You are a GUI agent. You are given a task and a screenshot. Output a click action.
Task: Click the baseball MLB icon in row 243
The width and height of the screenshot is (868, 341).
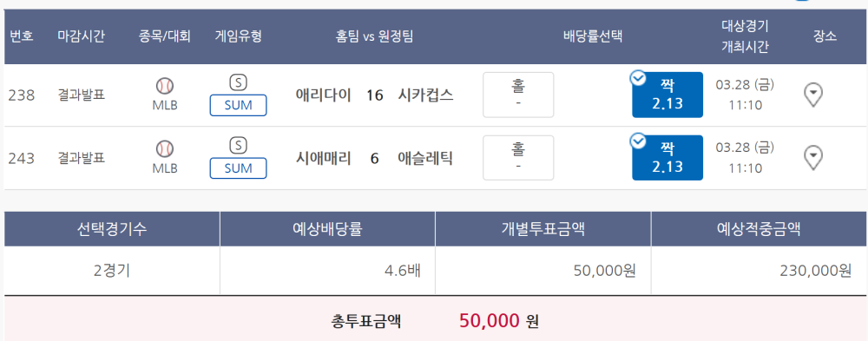click(x=165, y=149)
